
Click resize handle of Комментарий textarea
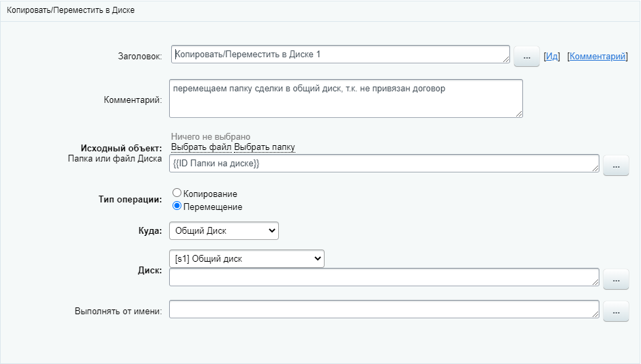click(x=518, y=113)
